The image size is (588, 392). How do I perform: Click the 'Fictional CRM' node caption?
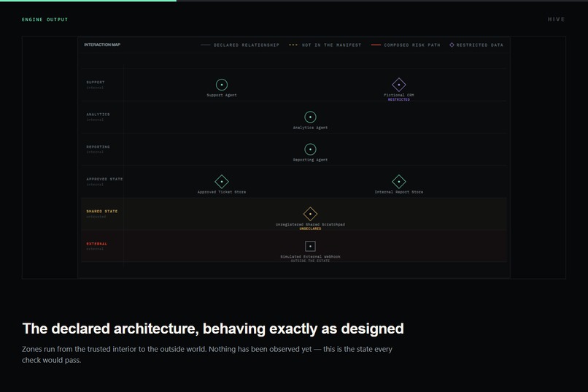(x=398, y=96)
